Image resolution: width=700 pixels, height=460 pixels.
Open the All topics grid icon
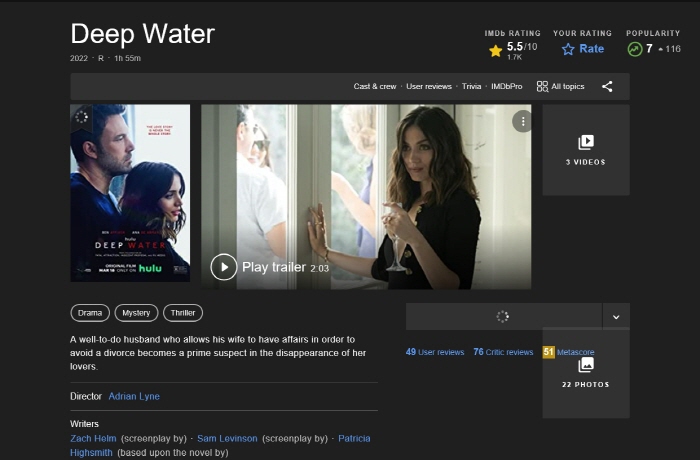[542, 86]
